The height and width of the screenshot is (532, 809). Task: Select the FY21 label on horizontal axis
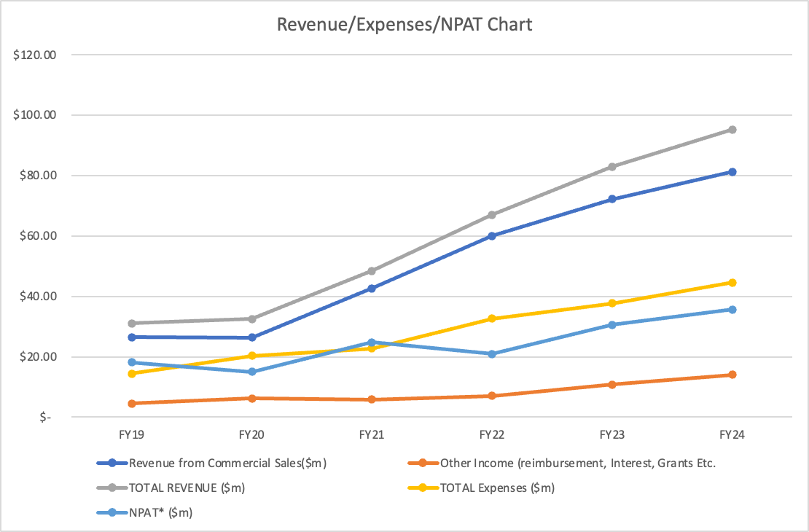tap(372, 435)
